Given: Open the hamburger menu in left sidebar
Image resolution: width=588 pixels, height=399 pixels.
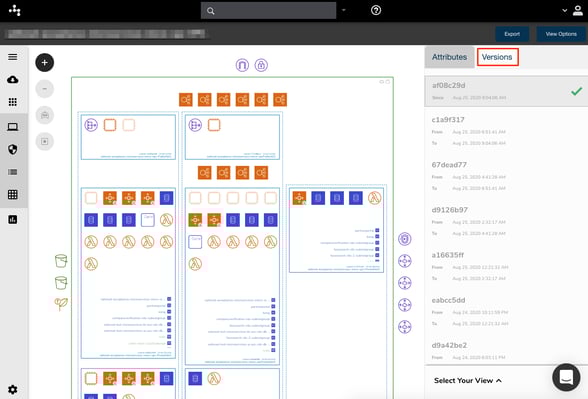Looking at the screenshot, I should tap(13, 57).
